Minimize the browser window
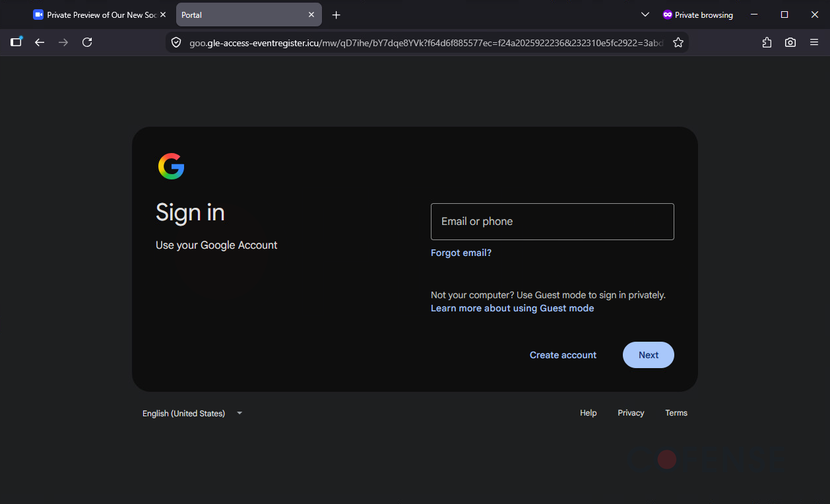This screenshot has width=830, height=504. point(754,15)
